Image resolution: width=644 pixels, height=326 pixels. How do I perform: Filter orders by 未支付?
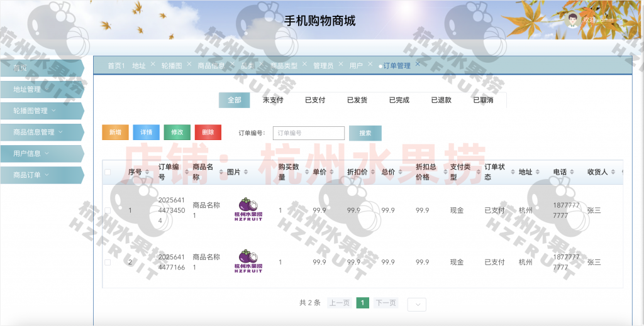[273, 100]
